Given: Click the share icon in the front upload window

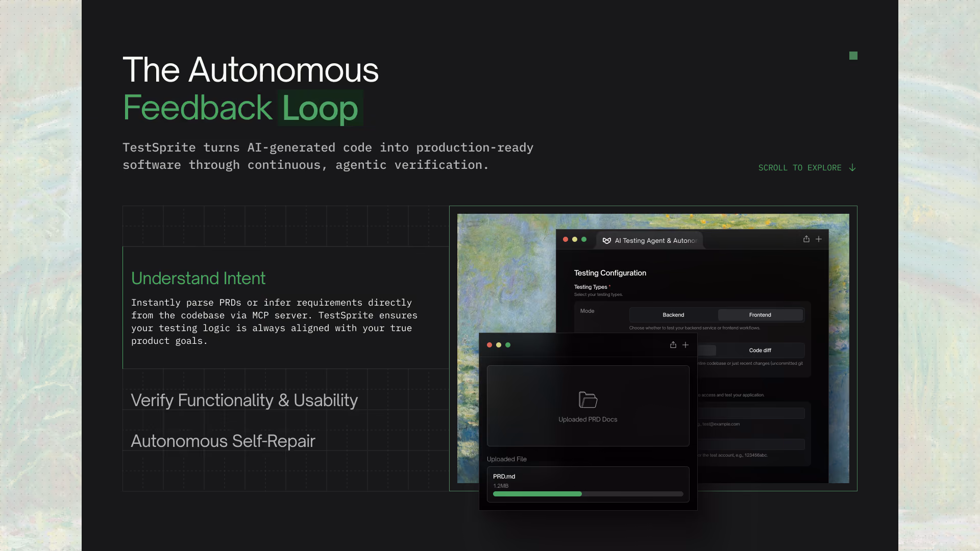Looking at the screenshot, I should click(x=673, y=345).
